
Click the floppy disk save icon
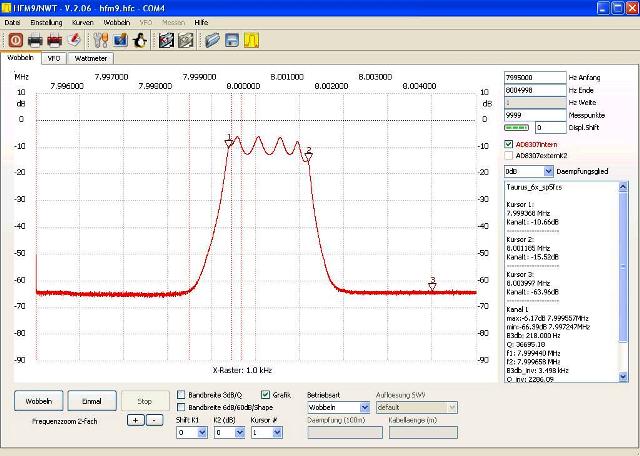point(232,40)
